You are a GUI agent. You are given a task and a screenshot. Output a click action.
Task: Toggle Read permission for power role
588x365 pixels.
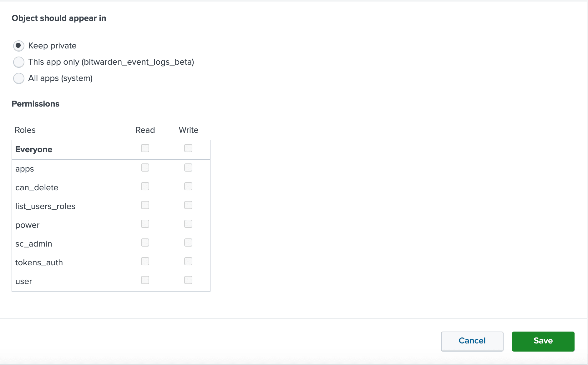point(145,224)
